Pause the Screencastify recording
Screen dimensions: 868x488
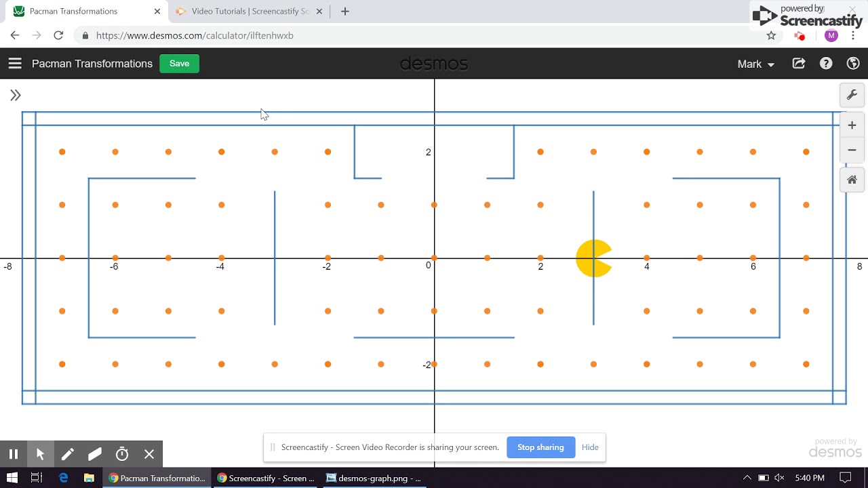coord(13,454)
